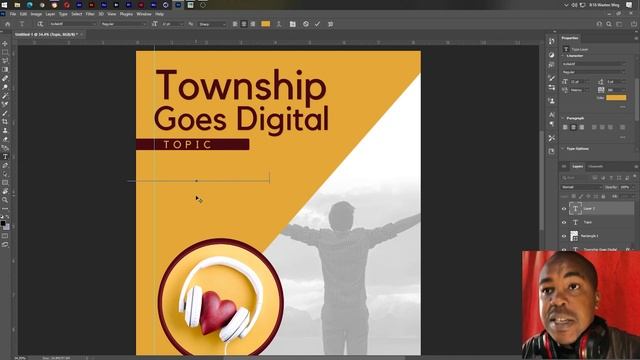Hide the Topic text layer

click(564, 222)
